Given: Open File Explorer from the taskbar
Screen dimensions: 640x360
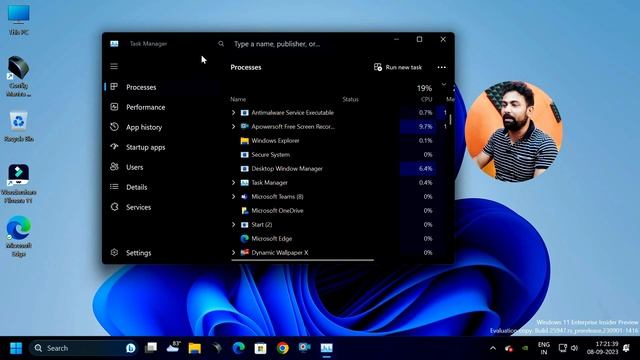Looking at the screenshot, I should click(x=195, y=348).
